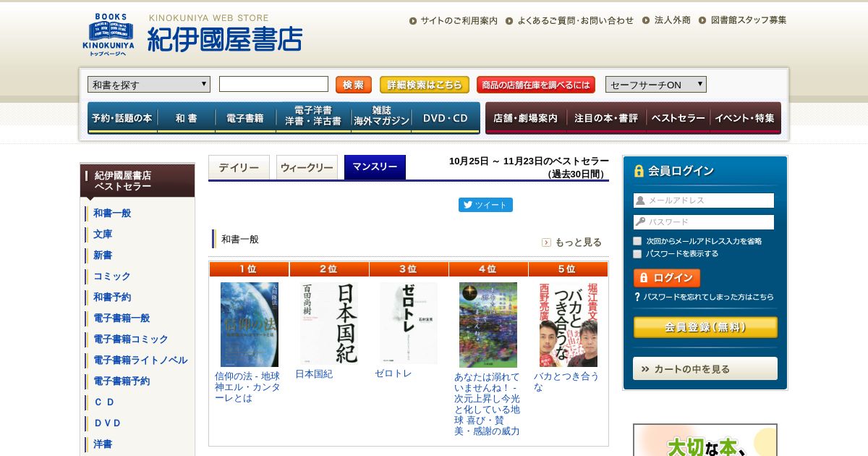868x456 pixels.
Task: Click the 会員ログイン padlock icon
Action: click(639, 171)
